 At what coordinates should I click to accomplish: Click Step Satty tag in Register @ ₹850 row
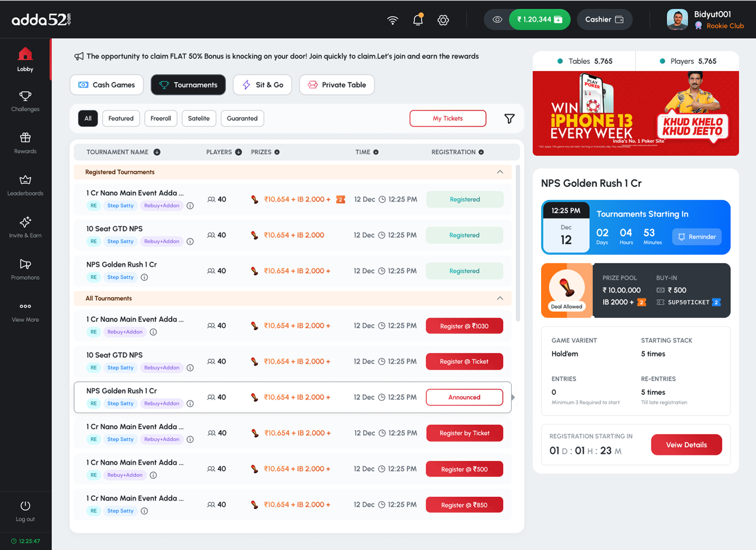(x=120, y=511)
